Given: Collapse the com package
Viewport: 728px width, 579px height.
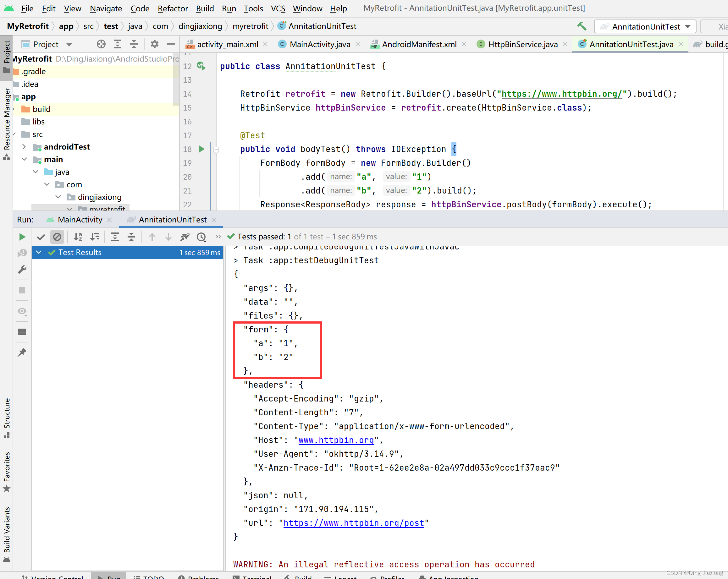Looking at the screenshot, I should tap(47, 184).
